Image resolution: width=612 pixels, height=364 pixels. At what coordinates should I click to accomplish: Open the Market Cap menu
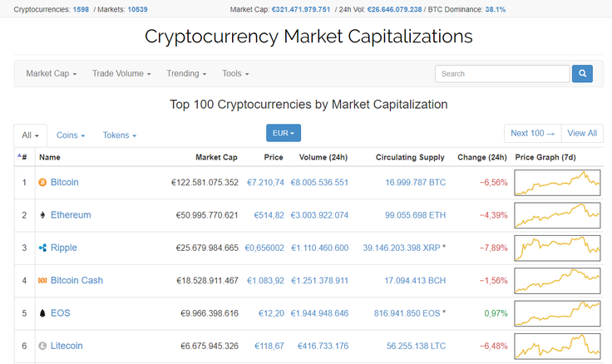coord(51,74)
